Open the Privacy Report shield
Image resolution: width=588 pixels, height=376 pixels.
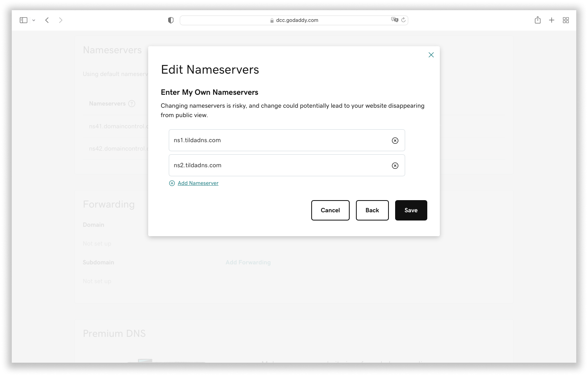[x=171, y=20]
